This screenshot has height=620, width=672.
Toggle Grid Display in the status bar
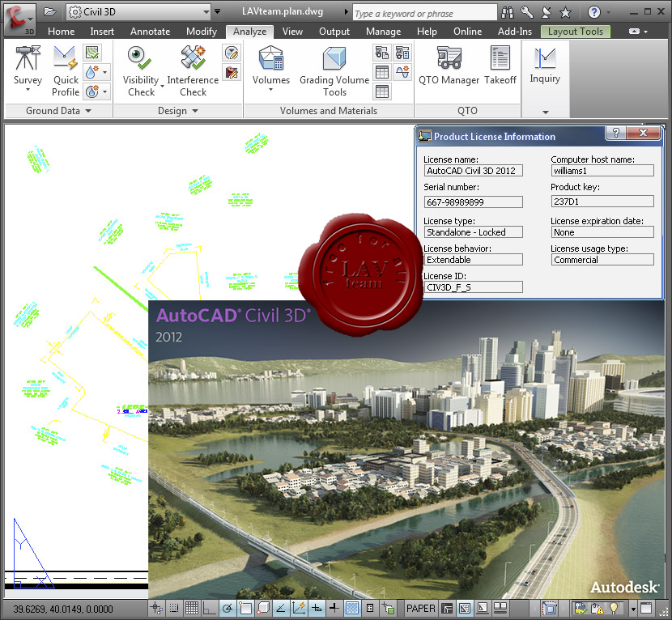point(192,608)
